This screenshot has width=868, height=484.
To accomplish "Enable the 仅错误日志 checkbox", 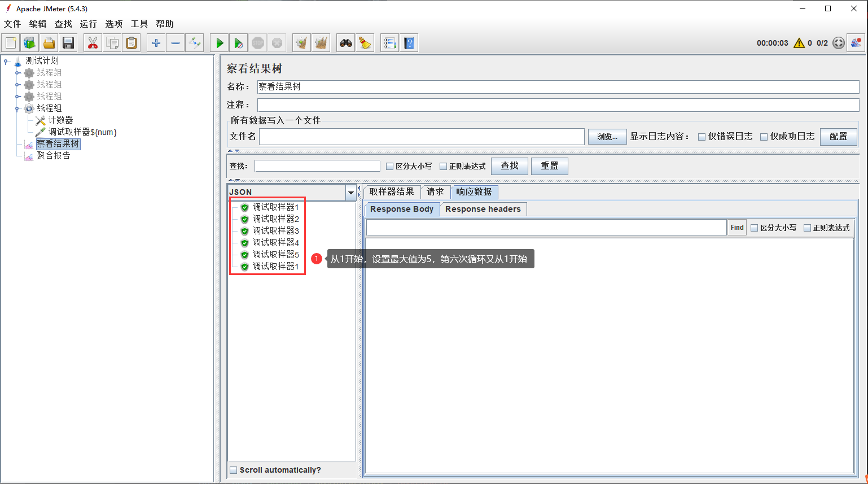I will [702, 137].
